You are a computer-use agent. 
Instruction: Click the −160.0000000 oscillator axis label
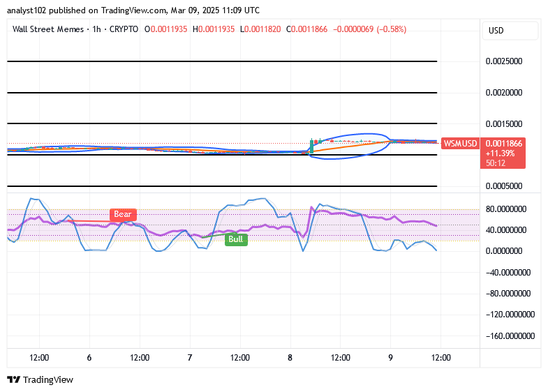510,336
